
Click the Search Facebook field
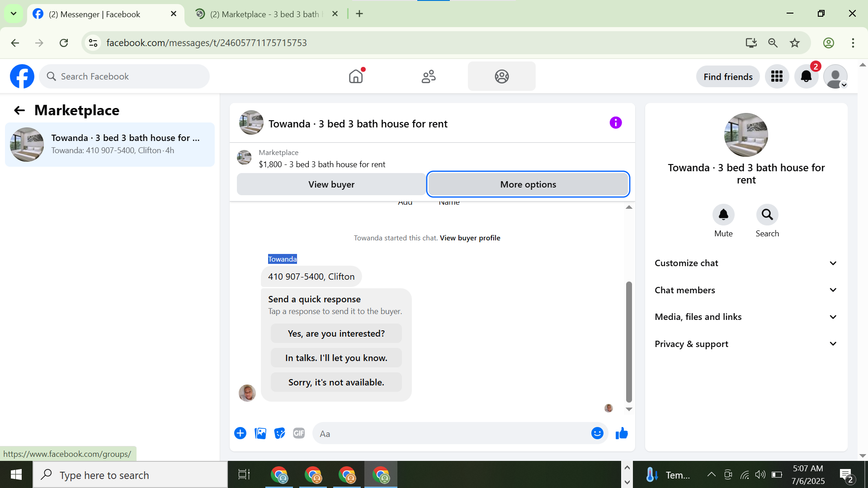coord(124,76)
